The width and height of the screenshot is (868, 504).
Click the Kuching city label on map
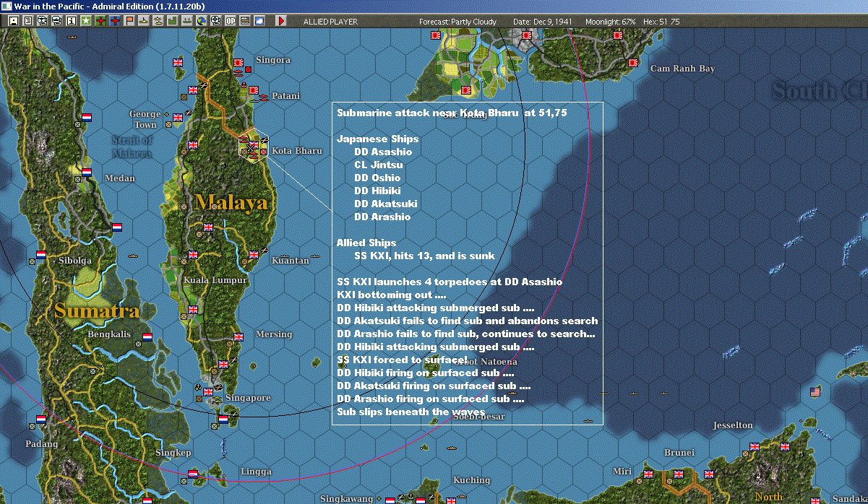(x=471, y=479)
